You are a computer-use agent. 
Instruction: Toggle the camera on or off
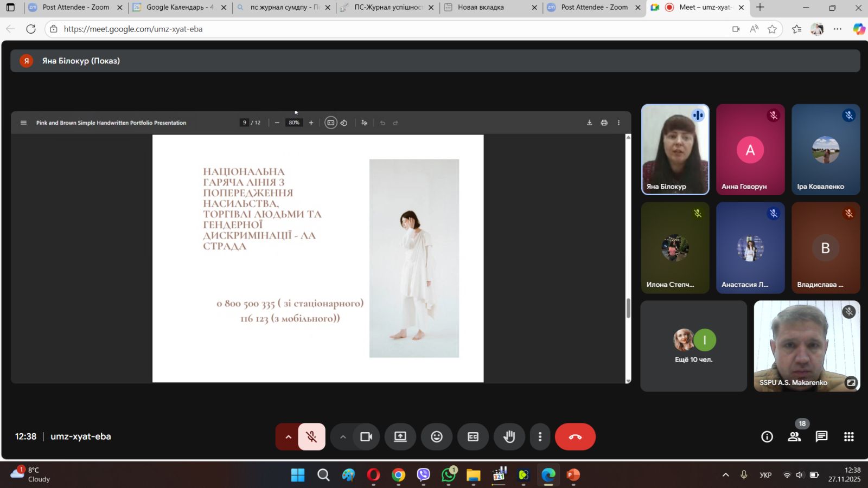pyautogui.click(x=366, y=436)
